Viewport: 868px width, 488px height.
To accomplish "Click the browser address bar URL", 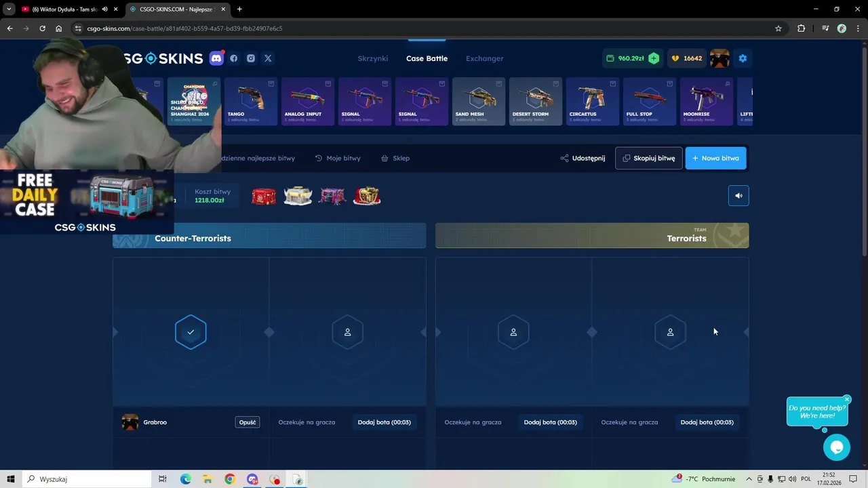I will click(x=184, y=28).
